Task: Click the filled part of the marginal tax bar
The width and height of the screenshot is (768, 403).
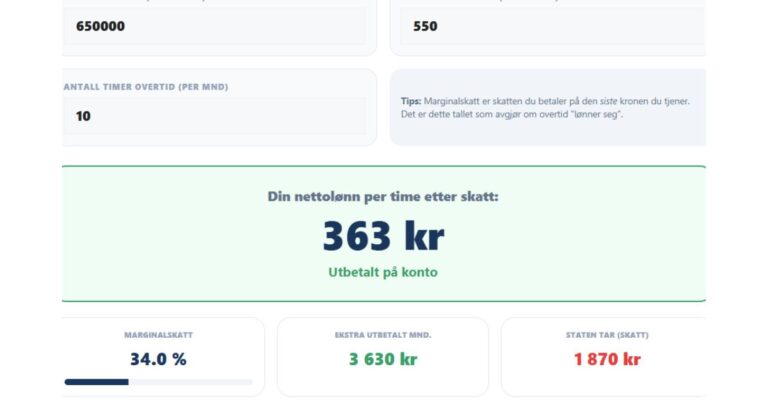Action: 96,382
